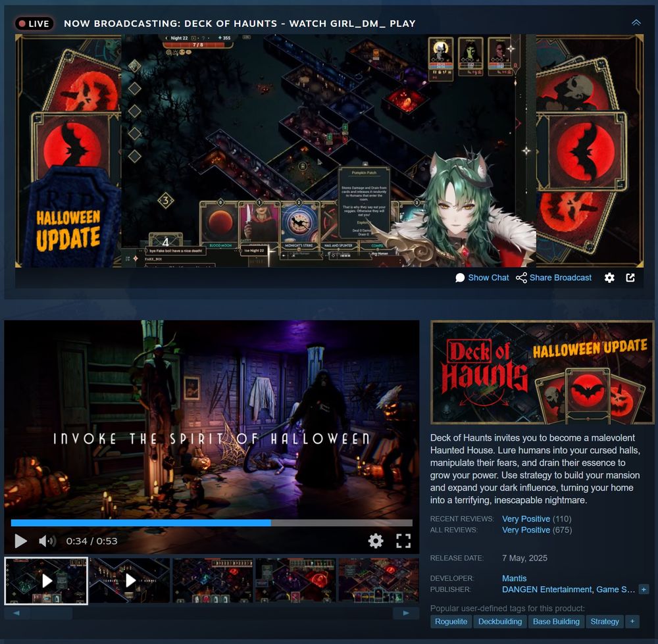
Task: Open the broadcast settings gear icon
Action: [x=609, y=278]
